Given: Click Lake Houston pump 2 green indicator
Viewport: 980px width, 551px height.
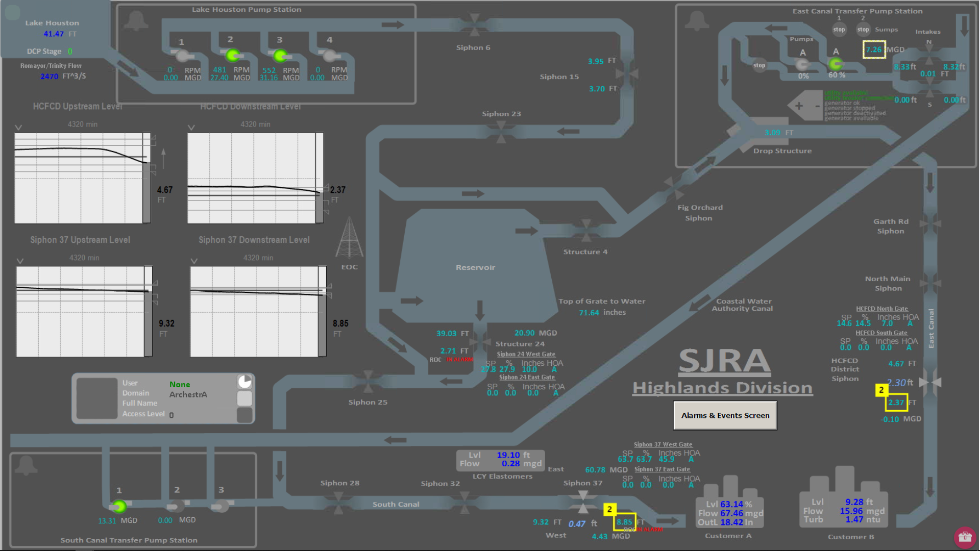Looking at the screenshot, I should (232, 55).
